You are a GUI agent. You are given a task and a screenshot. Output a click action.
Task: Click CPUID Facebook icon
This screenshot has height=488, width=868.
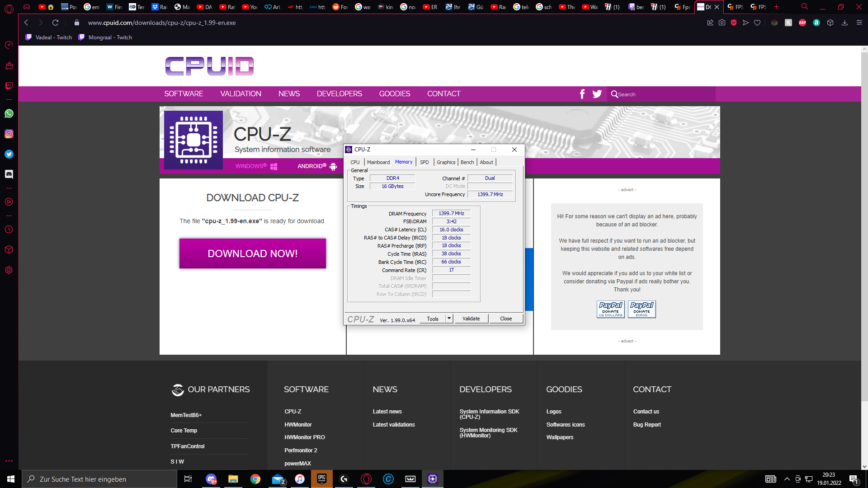point(582,94)
